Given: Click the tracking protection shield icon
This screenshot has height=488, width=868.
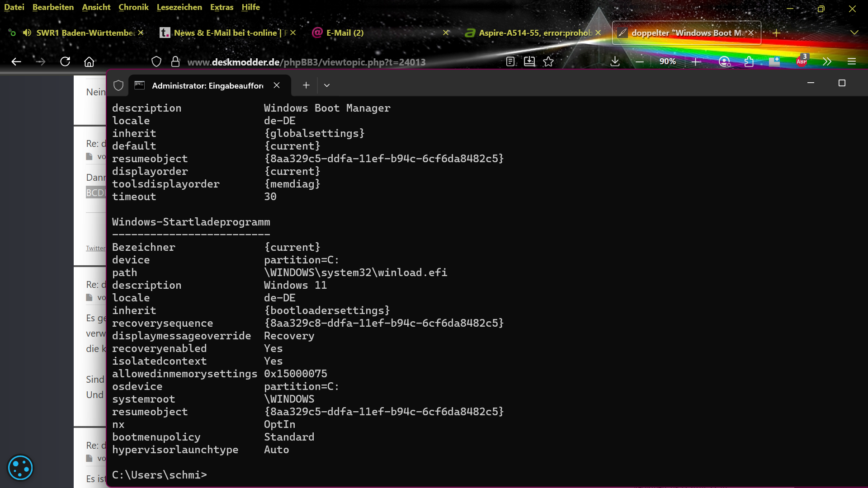Looking at the screenshot, I should (156, 61).
